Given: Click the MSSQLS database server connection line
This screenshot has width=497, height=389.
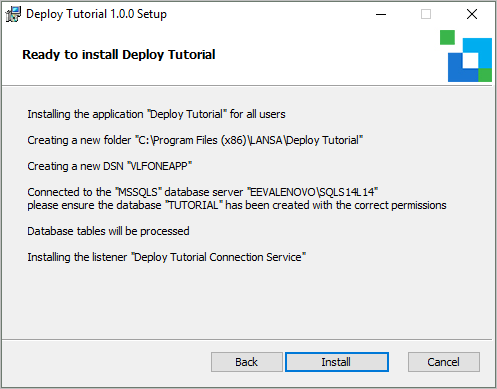Looking at the screenshot, I should tap(203, 192).
